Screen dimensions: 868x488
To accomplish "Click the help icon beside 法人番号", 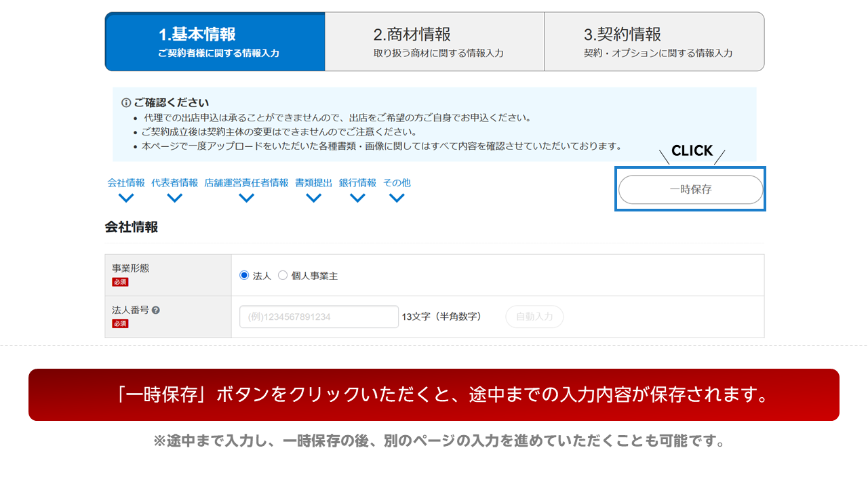I will 156,310.
